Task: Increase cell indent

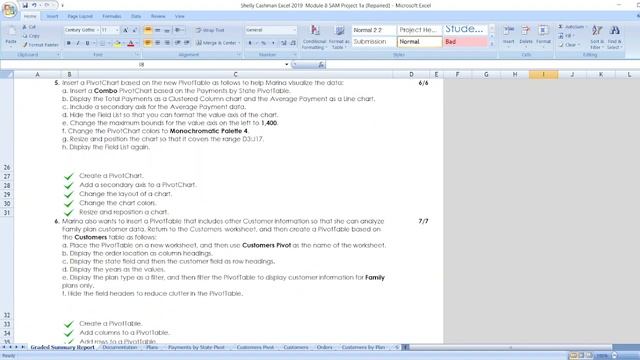Action: click(187, 43)
